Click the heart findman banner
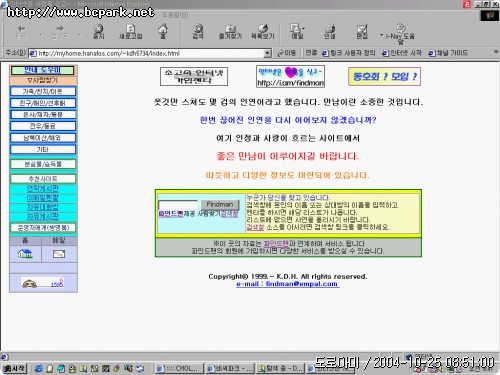 [x=290, y=76]
